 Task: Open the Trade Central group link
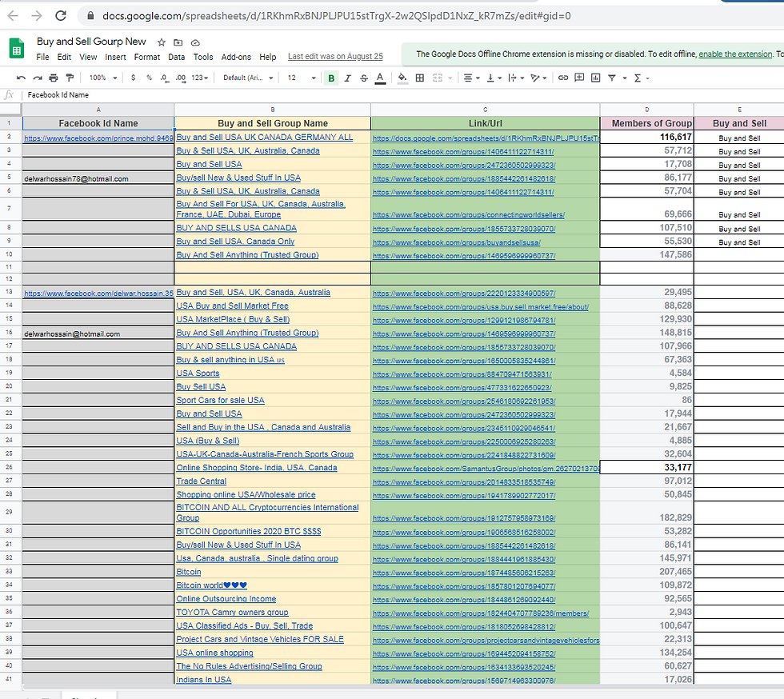coord(201,481)
